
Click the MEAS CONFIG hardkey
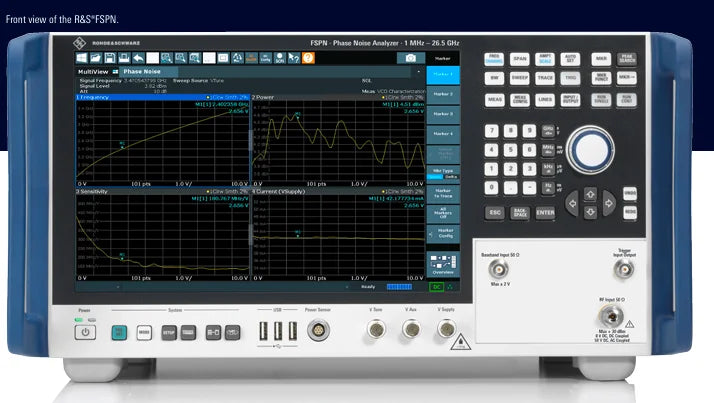click(x=520, y=100)
